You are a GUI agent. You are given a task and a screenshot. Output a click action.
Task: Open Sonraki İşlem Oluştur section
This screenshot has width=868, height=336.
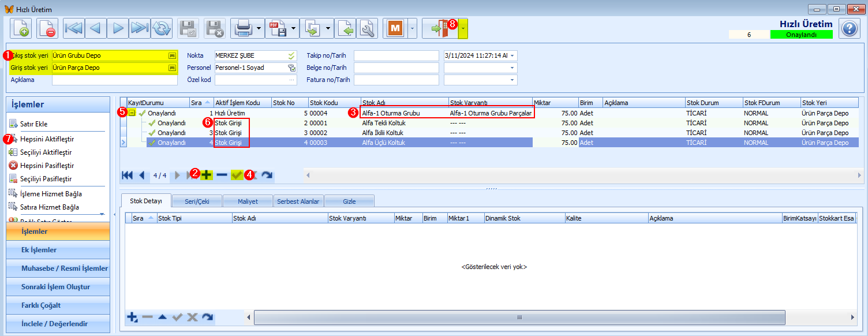pos(58,287)
